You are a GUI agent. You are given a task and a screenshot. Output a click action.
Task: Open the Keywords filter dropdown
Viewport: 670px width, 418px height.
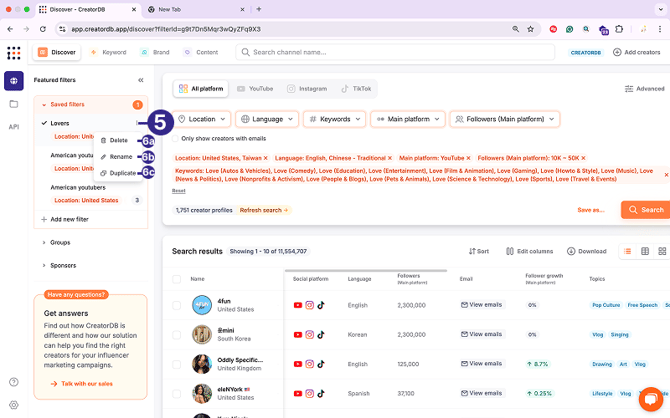(335, 119)
